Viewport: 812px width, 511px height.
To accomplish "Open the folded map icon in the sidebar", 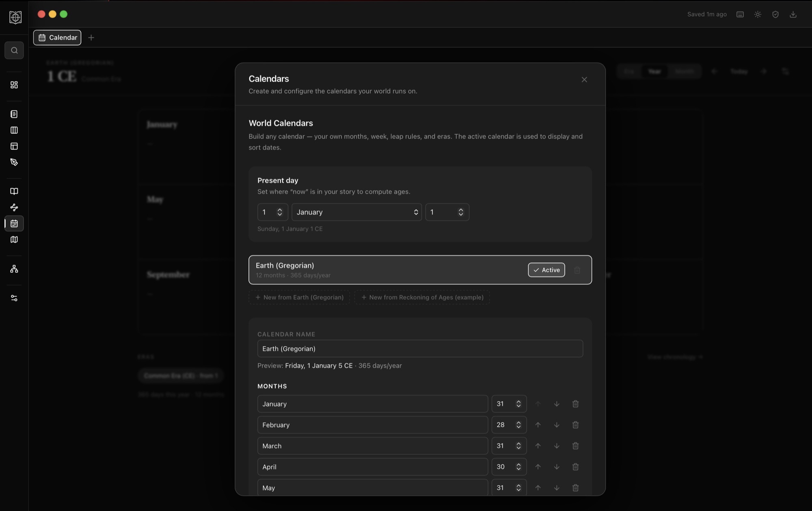I will (14, 240).
